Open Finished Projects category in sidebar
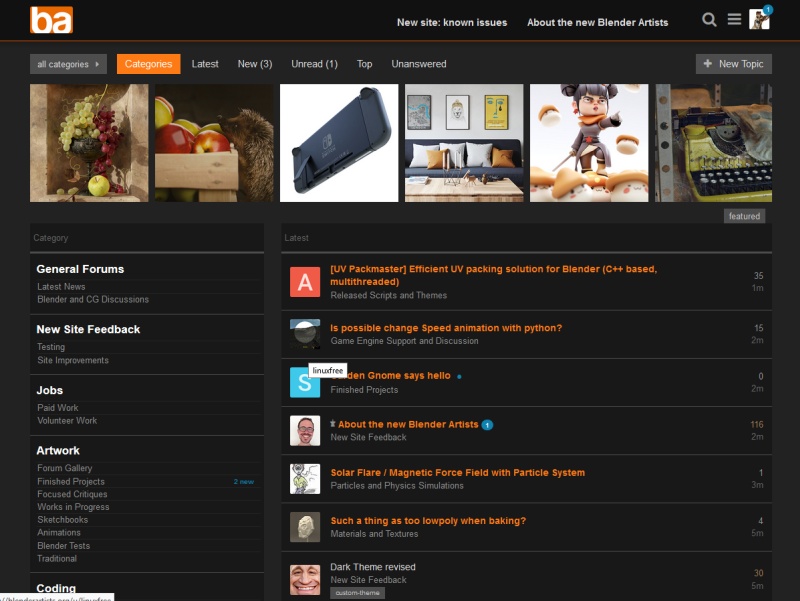800x601 pixels. 71,481
